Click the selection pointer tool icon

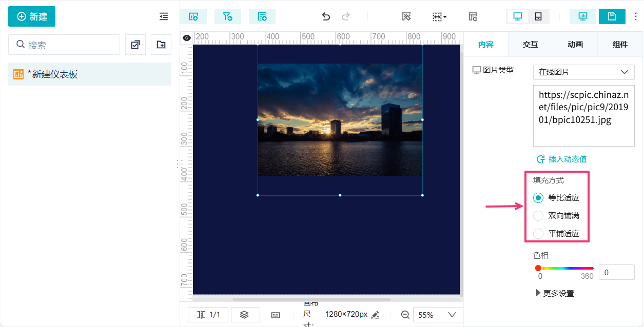point(406,16)
